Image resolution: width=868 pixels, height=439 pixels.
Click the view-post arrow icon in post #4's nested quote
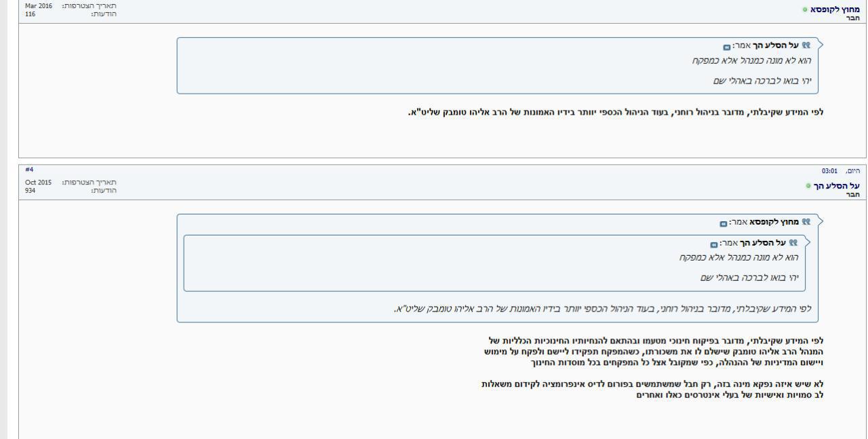point(714,244)
